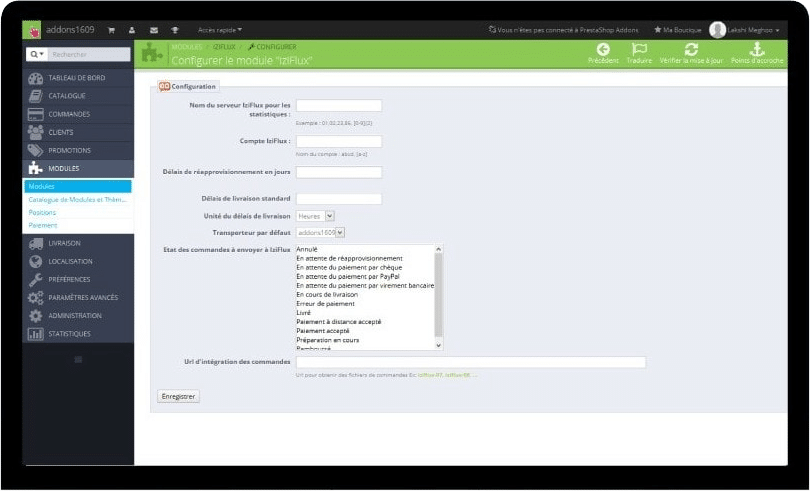Click the Points d'accroche anchor icon

(x=757, y=50)
